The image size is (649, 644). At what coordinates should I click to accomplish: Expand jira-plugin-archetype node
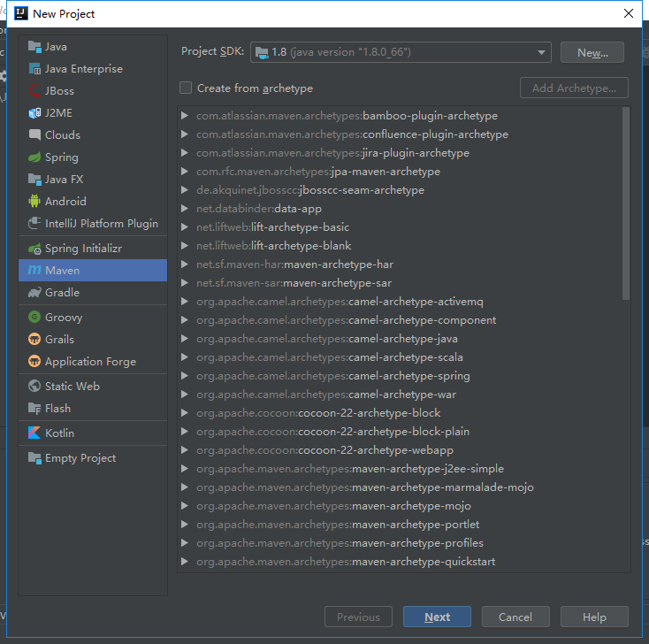coord(185,153)
